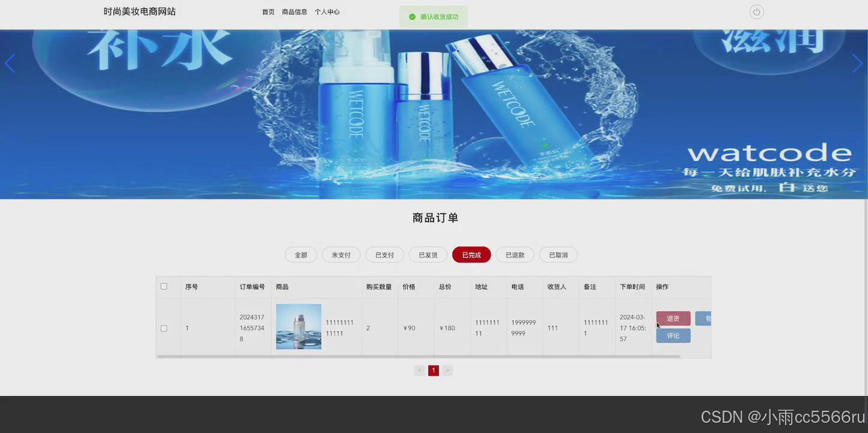Click the partially hidden blue button beside 退货
The image size is (868, 433).
click(x=703, y=319)
